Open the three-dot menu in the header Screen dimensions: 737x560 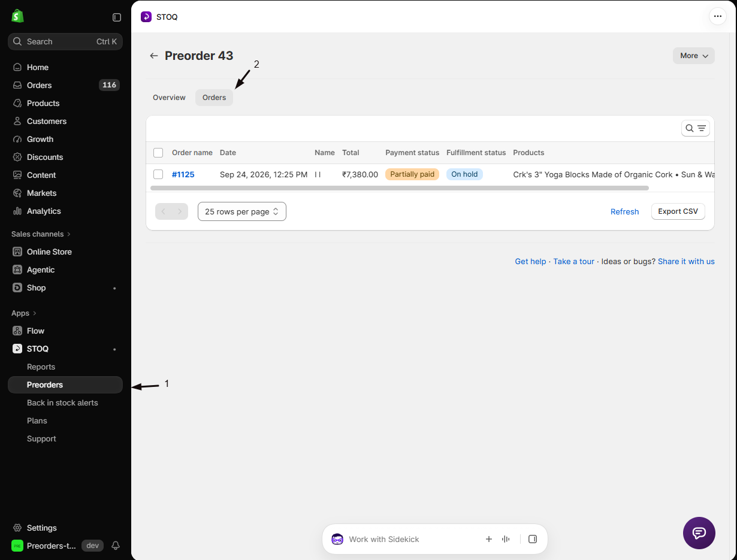(x=718, y=16)
